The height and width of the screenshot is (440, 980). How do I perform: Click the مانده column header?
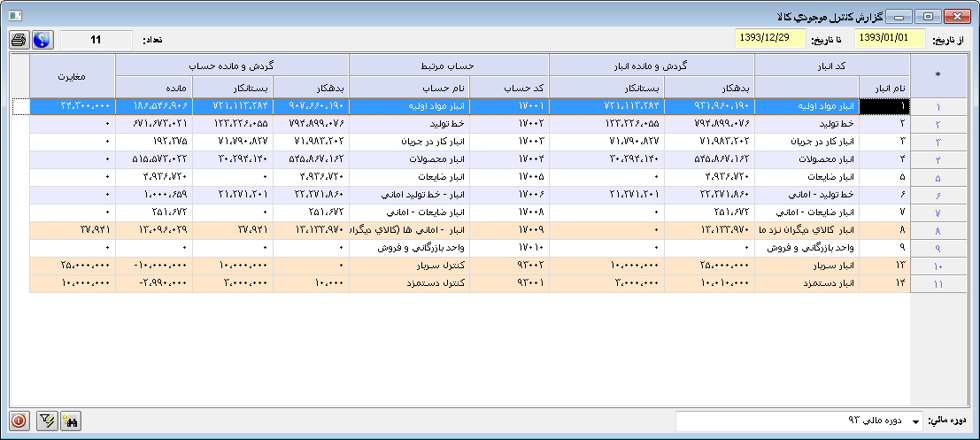153,88
